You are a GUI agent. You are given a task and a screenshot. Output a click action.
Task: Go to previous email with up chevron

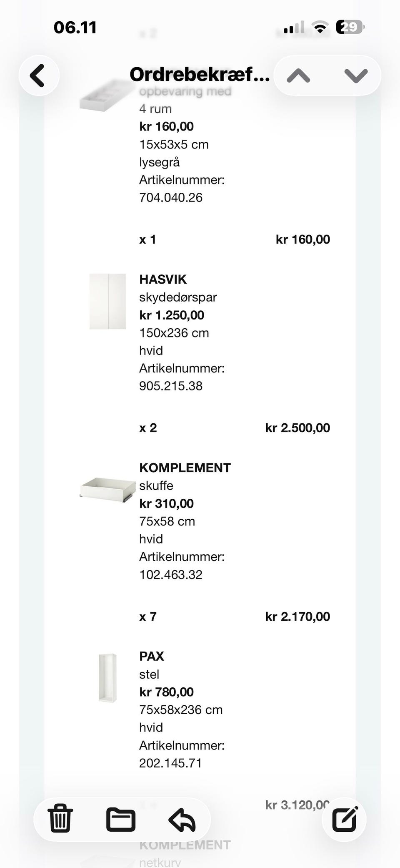click(x=298, y=75)
